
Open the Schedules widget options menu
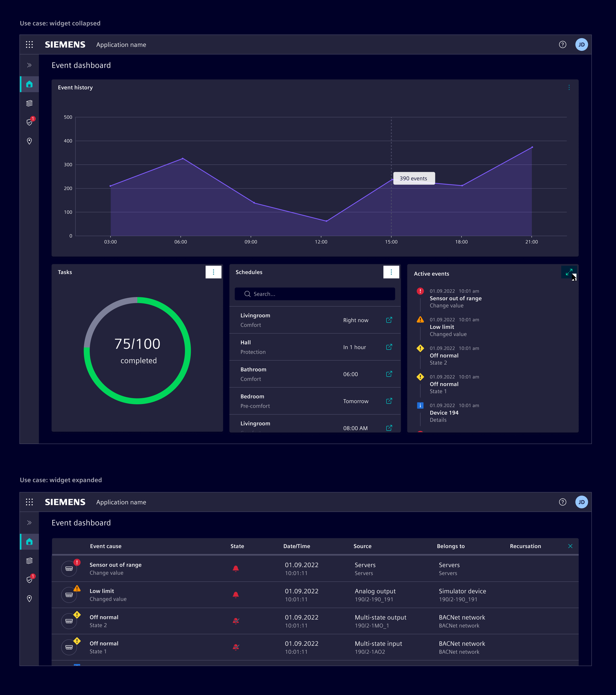(x=391, y=272)
